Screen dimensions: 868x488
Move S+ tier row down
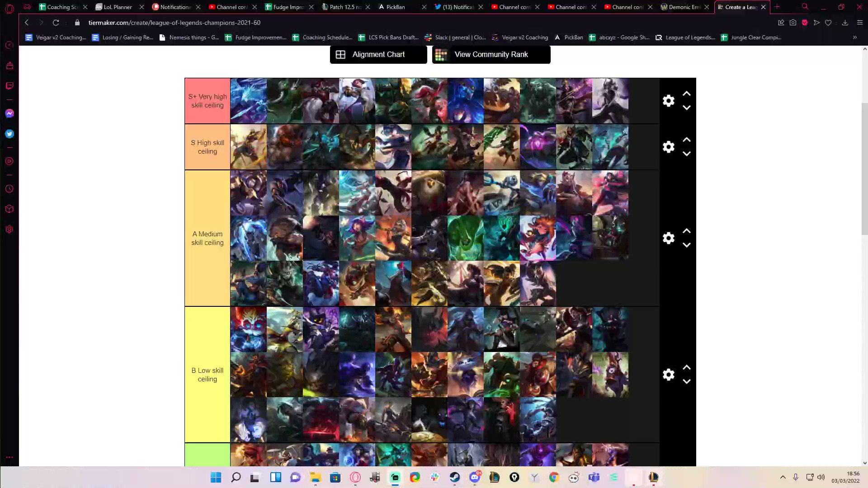[687, 108]
